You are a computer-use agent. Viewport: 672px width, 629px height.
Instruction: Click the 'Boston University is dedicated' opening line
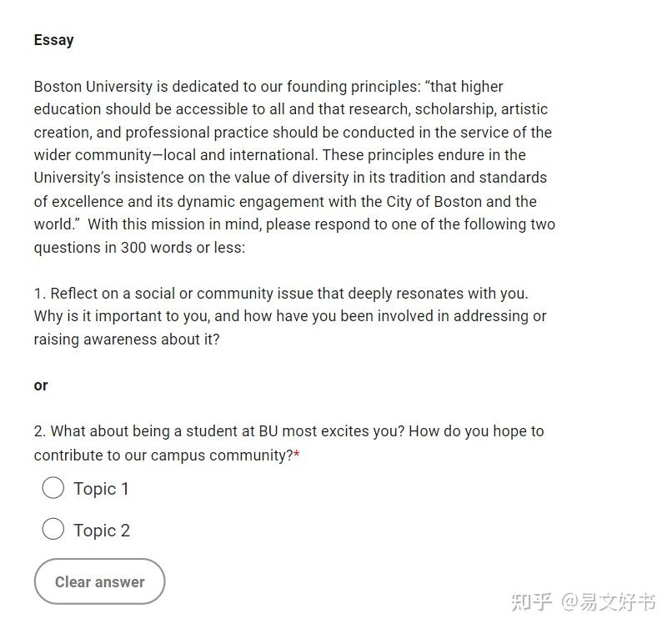268,87
